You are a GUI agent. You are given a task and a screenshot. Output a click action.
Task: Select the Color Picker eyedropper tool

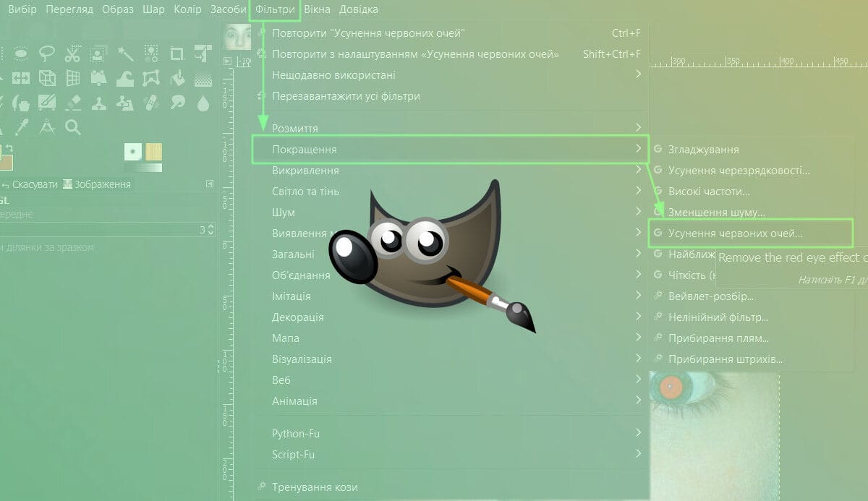coord(21,127)
